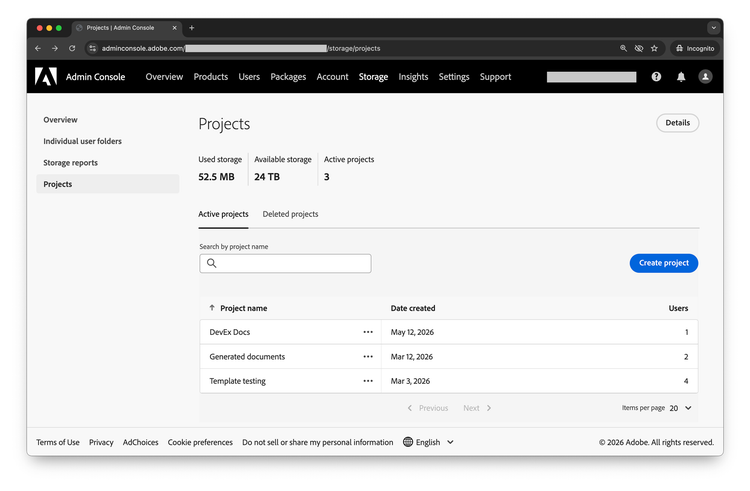750x491 pixels.
Task: Open Do not sell or share my personal information
Action: 318,442
